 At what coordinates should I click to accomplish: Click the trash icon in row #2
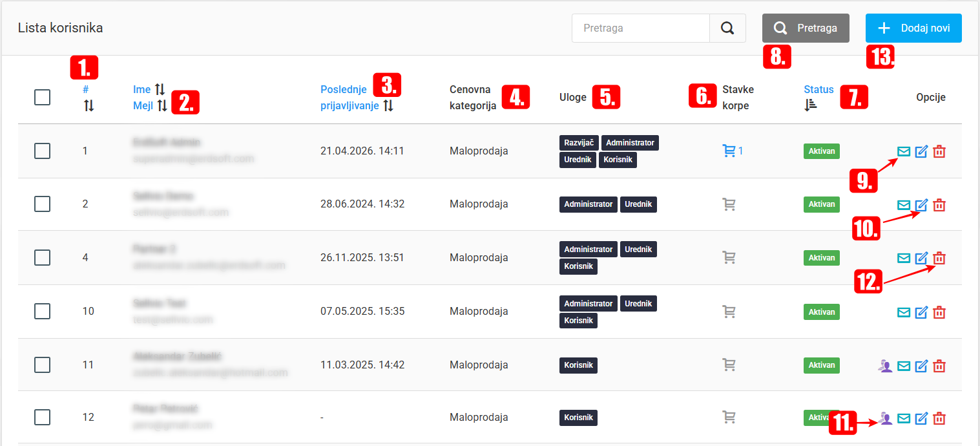[940, 205]
